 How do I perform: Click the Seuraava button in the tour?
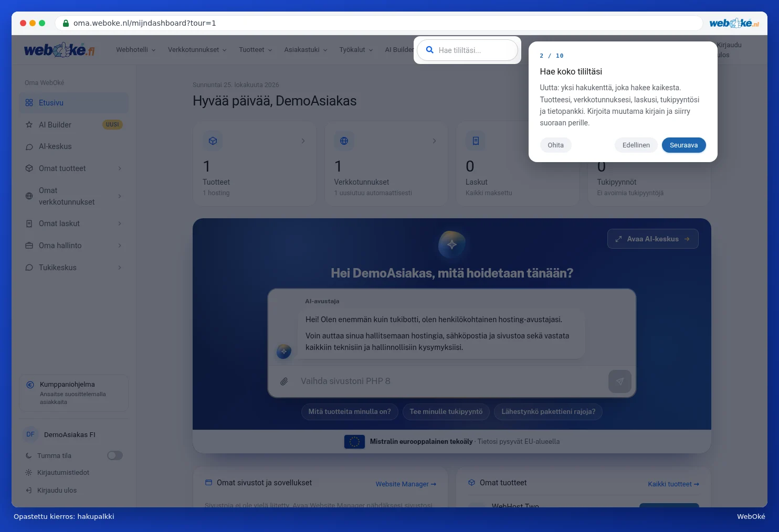click(x=683, y=145)
